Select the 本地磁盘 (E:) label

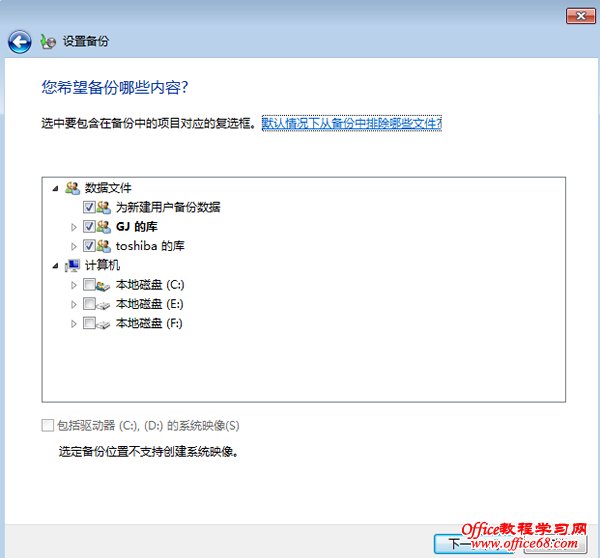[150, 304]
